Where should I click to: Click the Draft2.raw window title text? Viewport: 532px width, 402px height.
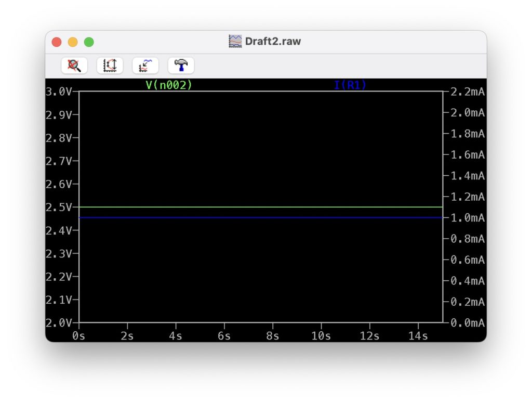pos(273,42)
